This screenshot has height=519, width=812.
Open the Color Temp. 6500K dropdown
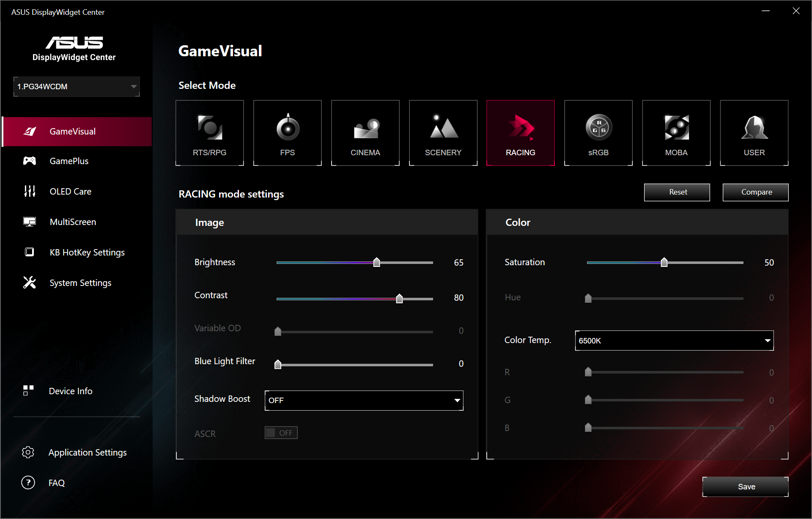[x=674, y=341]
